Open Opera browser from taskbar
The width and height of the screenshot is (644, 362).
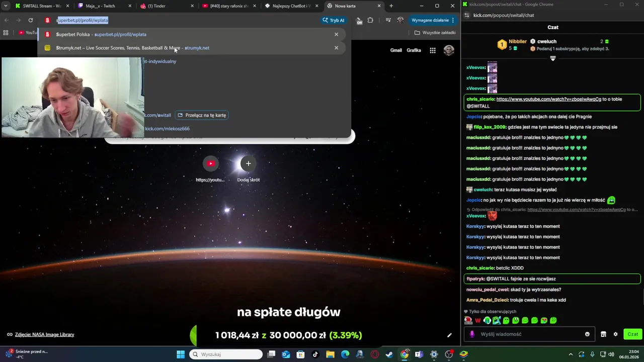(374, 354)
